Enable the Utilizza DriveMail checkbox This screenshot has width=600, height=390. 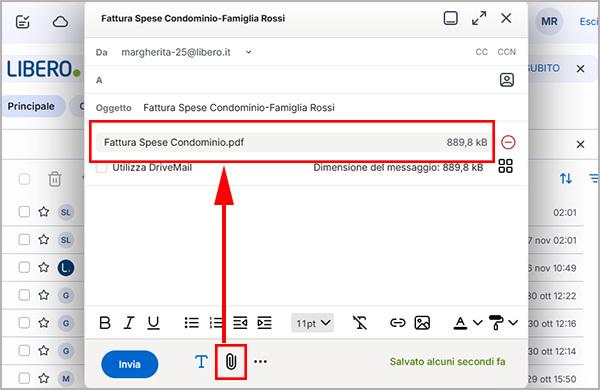point(101,167)
